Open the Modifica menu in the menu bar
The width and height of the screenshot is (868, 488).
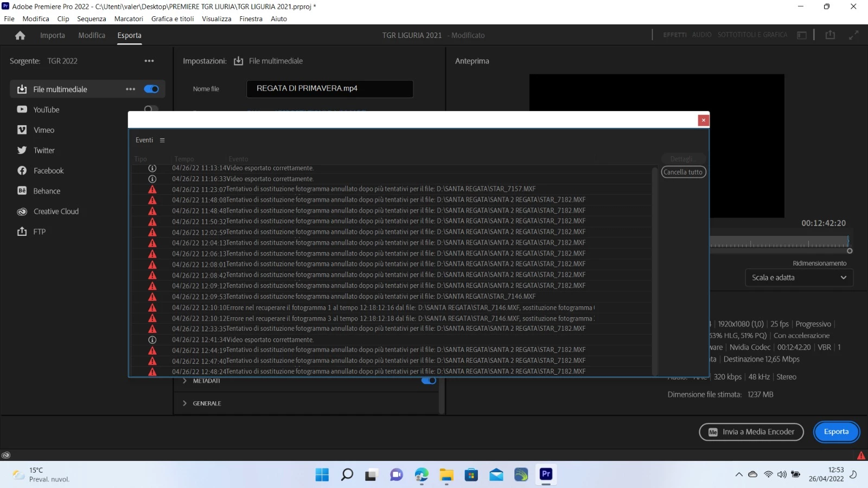[36, 18]
